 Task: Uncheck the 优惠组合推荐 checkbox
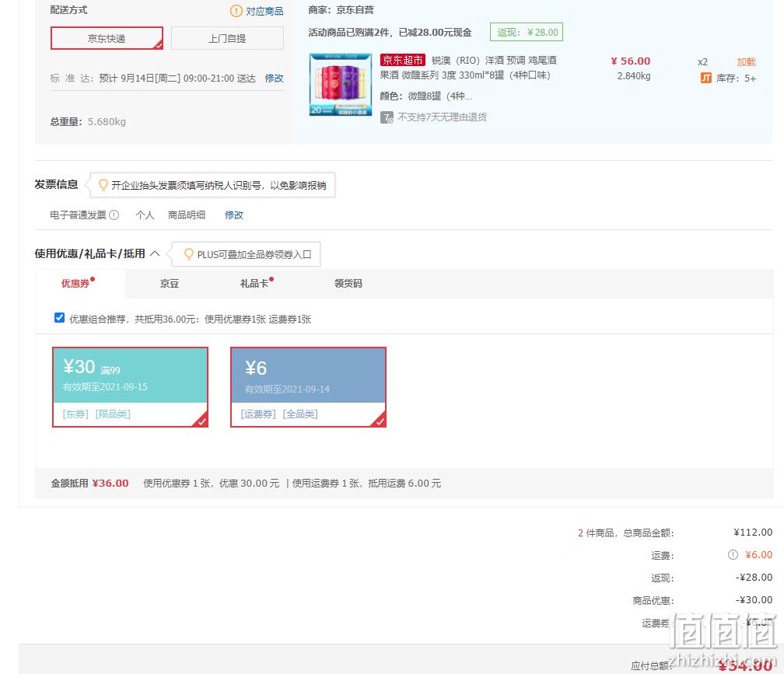(x=59, y=318)
